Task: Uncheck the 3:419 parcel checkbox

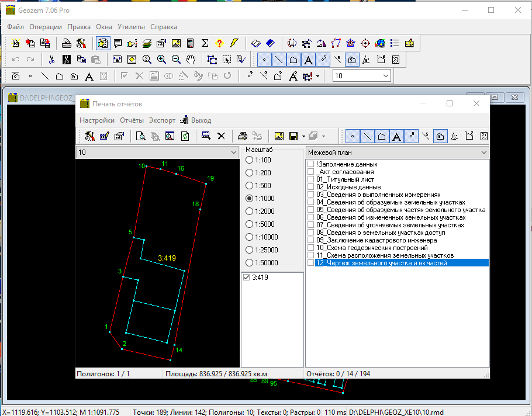Action: pyautogui.click(x=246, y=278)
